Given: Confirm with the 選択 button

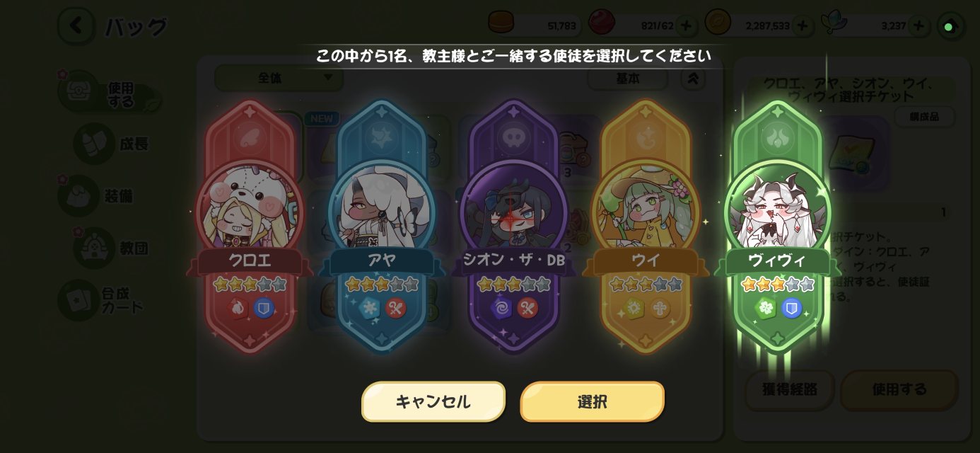Looking at the screenshot, I should [593, 402].
